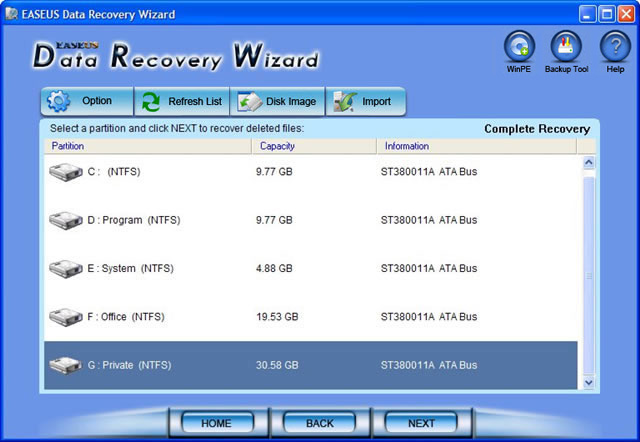Select the C: drive icon

(65, 171)
